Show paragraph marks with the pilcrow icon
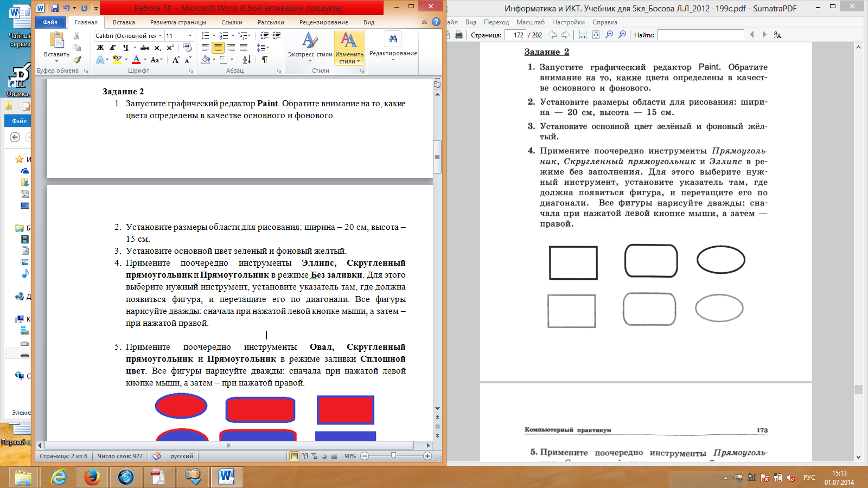This screenshot has height=488, width=868. tap(265, 60)
